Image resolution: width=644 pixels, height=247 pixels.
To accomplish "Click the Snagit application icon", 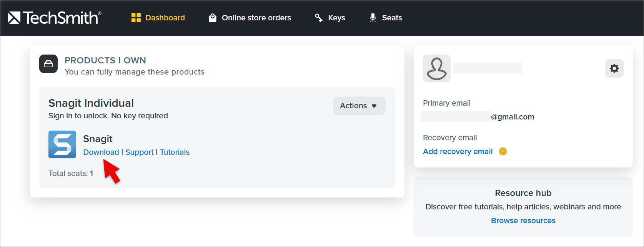I will (62, 144).
